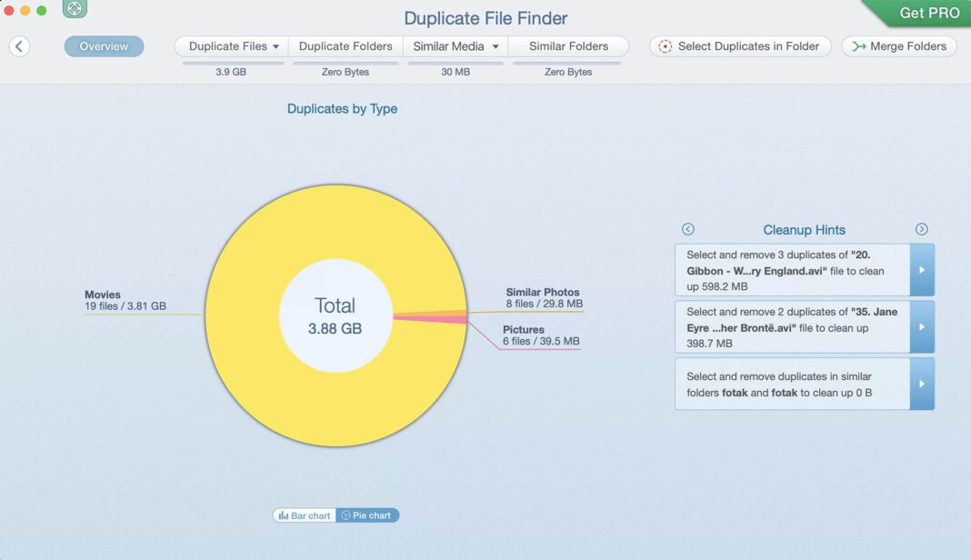Click the merge arrow icon on Merge Folders
Image resolution: width=971 pixels, height=560 pixels.
[x=856, y=46]
